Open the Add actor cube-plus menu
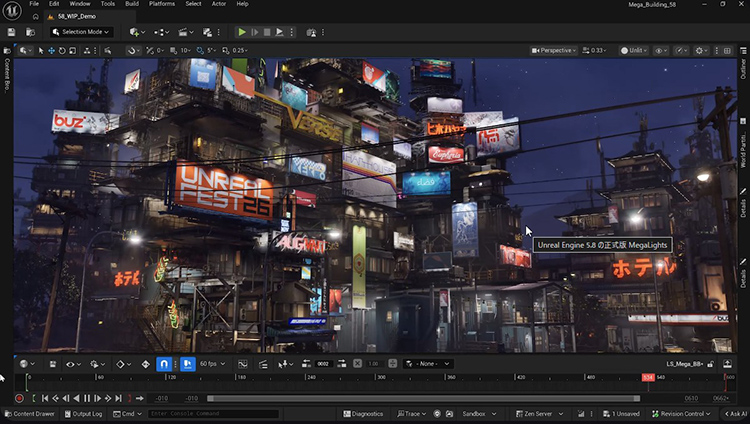The height and width of the screenshot is (424, 750). click(137, 32)
